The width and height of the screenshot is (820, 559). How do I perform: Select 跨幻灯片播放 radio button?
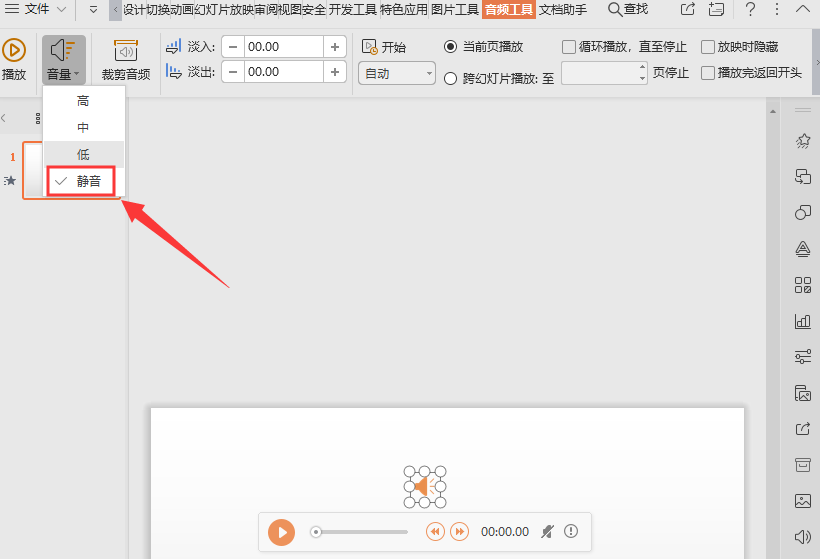click(x=450, y=79)
